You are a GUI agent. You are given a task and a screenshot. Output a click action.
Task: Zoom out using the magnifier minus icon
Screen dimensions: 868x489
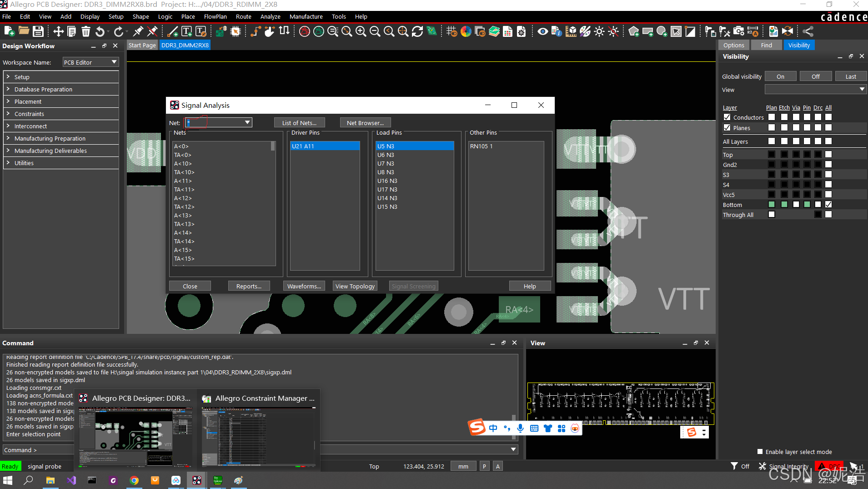click(375, 31)
